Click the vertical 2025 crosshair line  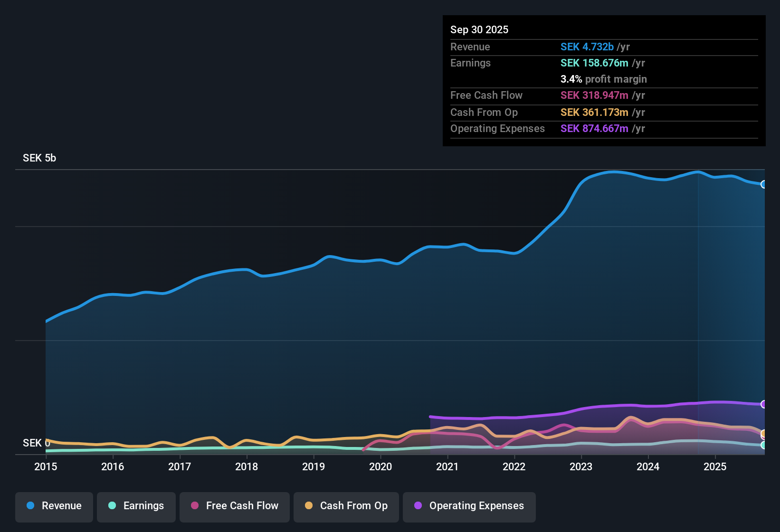click(x=699, y=309)
